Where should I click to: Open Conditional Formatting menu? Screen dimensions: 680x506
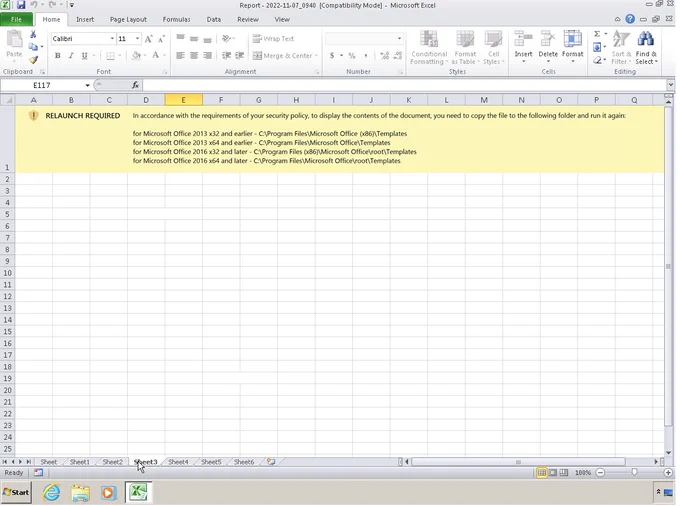click(429, 48)
